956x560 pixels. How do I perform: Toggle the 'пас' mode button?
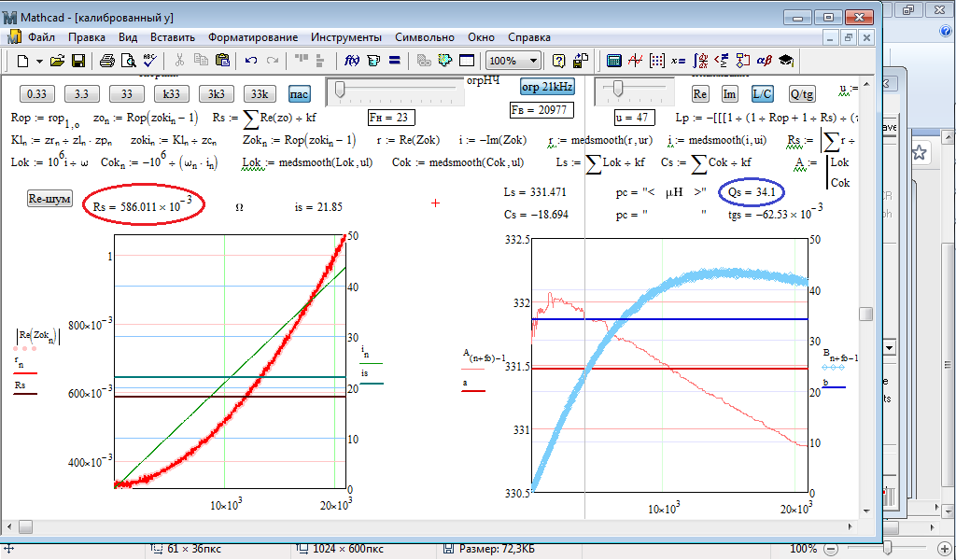point(299,94)
